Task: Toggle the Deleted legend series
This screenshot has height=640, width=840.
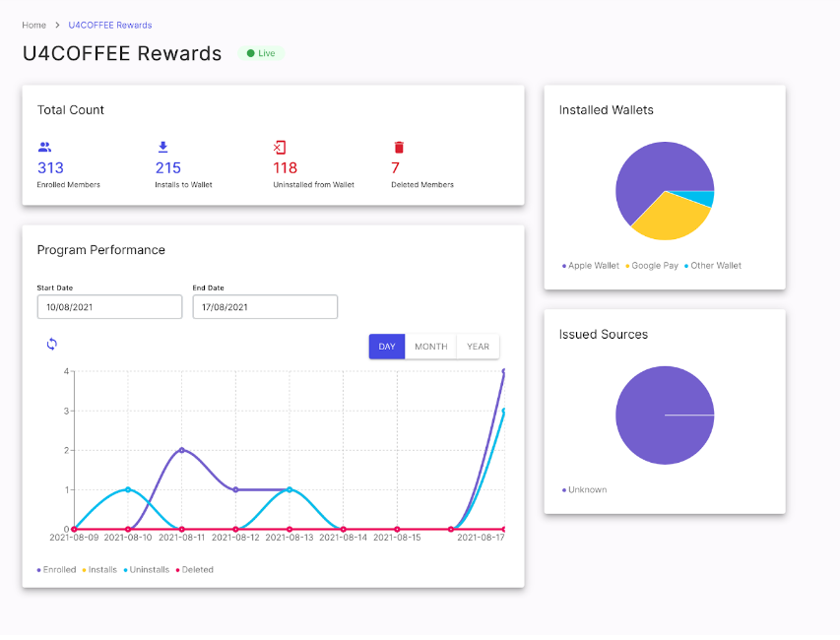Action: pos(194,570)
